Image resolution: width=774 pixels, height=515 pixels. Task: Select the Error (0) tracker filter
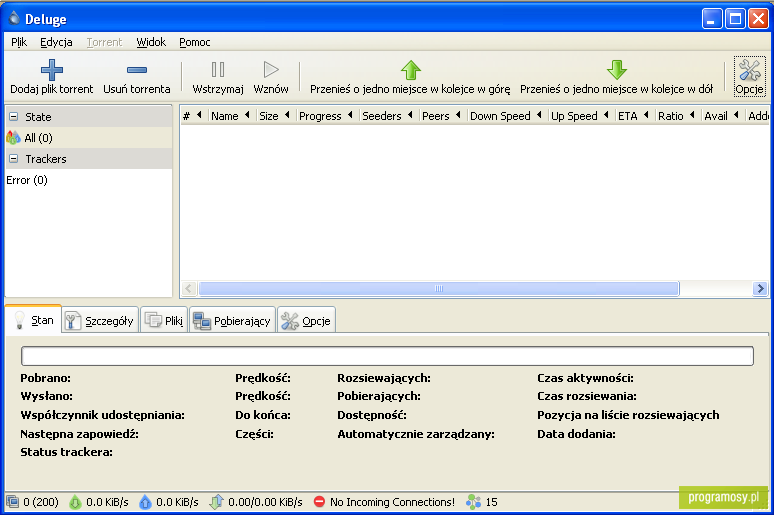pyautogui.click(x=89, y=180)
